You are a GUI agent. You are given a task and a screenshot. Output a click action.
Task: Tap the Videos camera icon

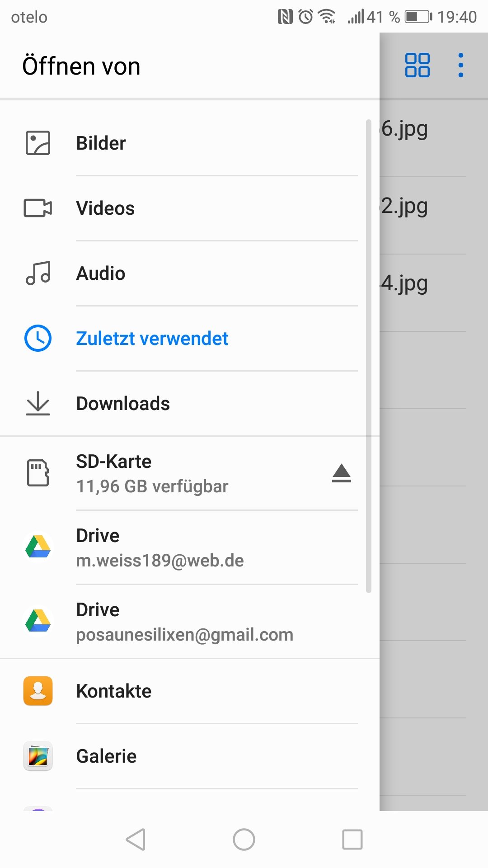coord(38,208)
